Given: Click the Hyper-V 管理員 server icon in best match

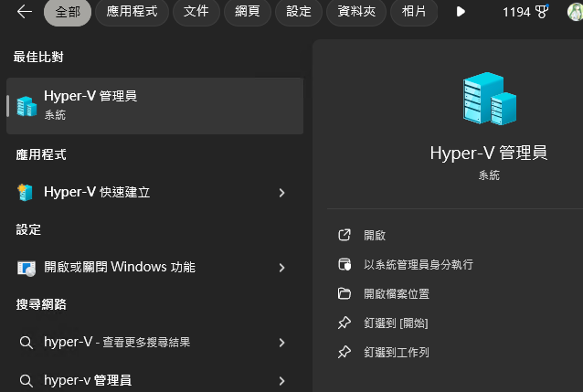Looking at the screenshot, I should (x=26, y=106).
